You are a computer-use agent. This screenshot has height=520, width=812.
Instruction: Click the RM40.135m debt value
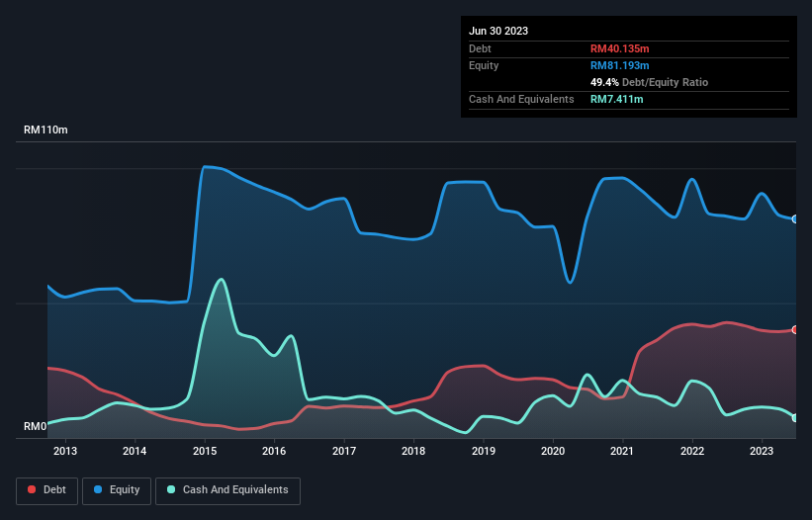[x=619, y=48]
